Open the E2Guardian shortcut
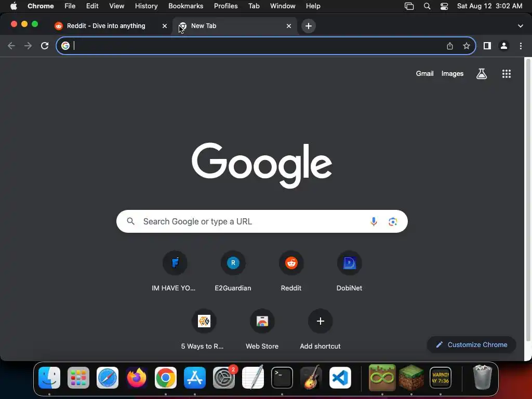Image resolution: width=532 pixels, height=399 pixels. pyautogui.click(x=233, y=271)
